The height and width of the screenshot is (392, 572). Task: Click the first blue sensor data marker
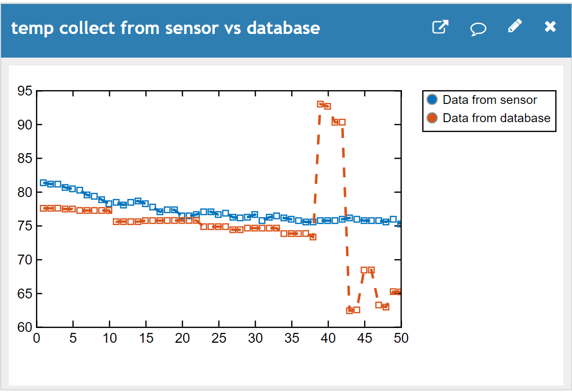43,183
